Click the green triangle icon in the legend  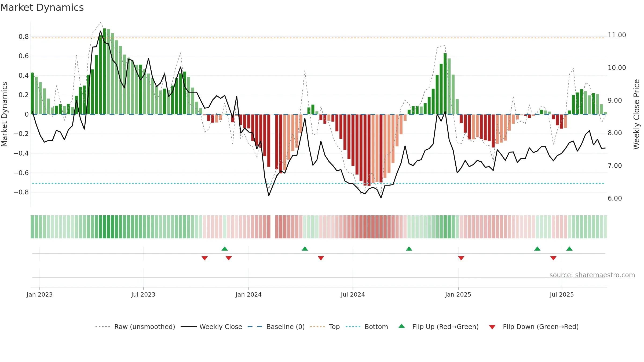click(402, 326)
